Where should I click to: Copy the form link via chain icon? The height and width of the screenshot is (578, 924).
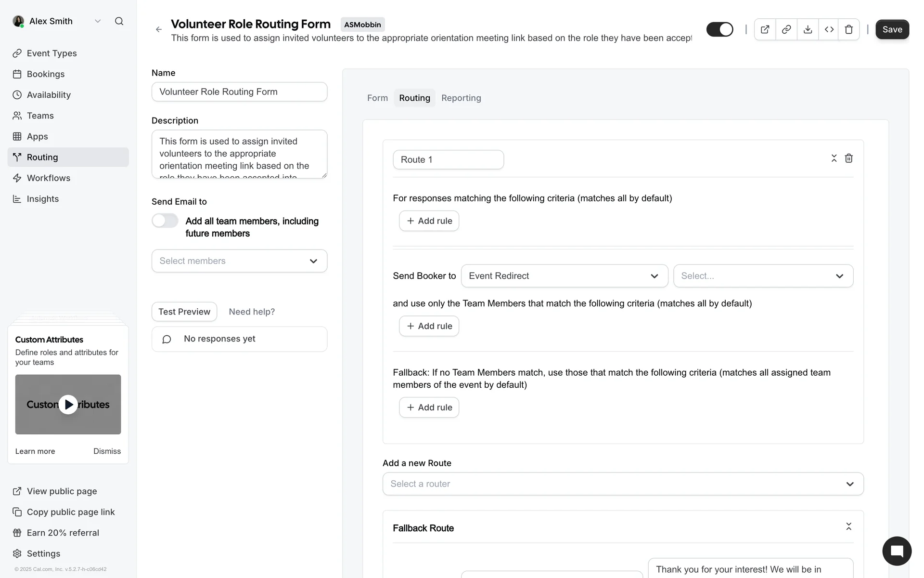click(x=786, y=30)
